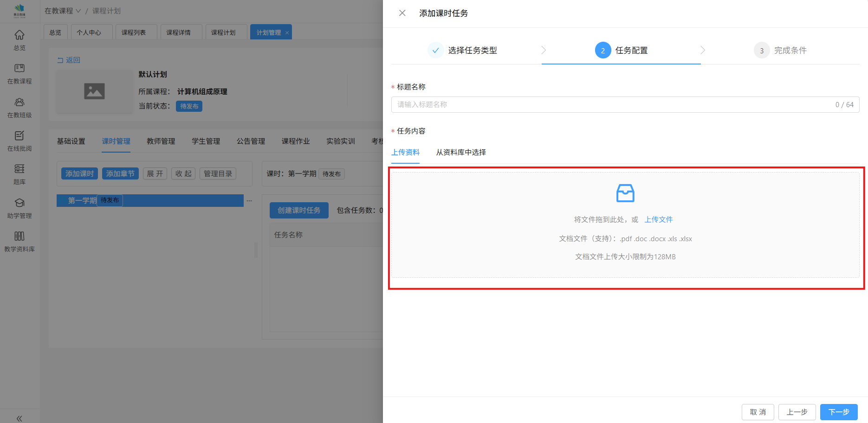The width and height of the screenshot is (868, 423).
Task: Cancel with the 取消 button
Action: pyautogui.click(x=758, y=412)
